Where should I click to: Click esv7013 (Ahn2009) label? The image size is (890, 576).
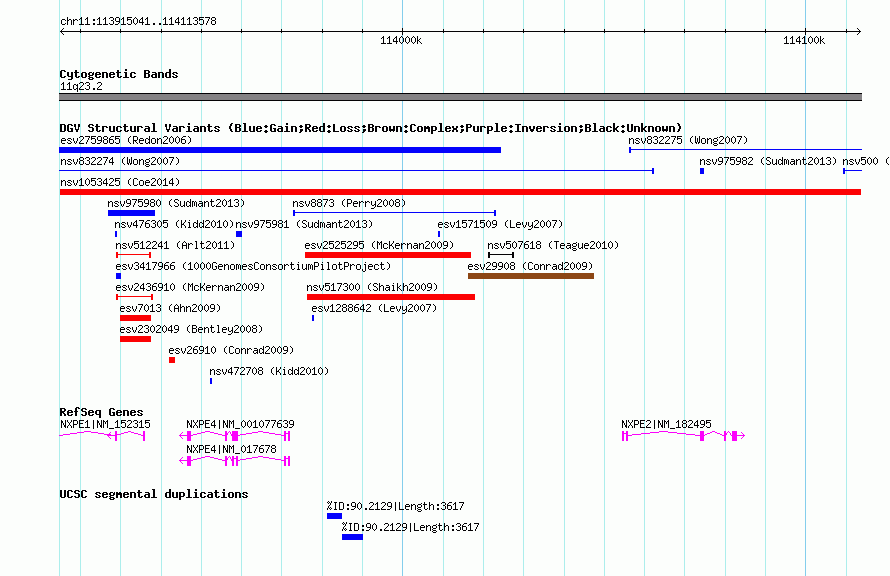(170, 308)
